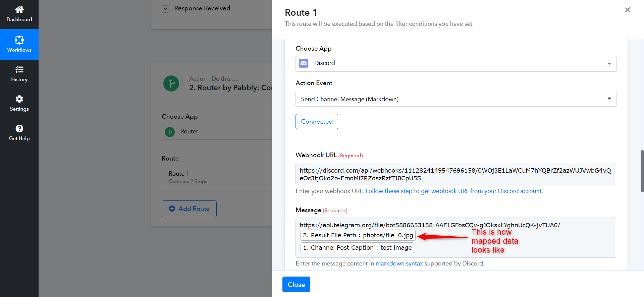644x297 pixels.
Task: Click the Webhook URL input field
Action: pos(456,174)
